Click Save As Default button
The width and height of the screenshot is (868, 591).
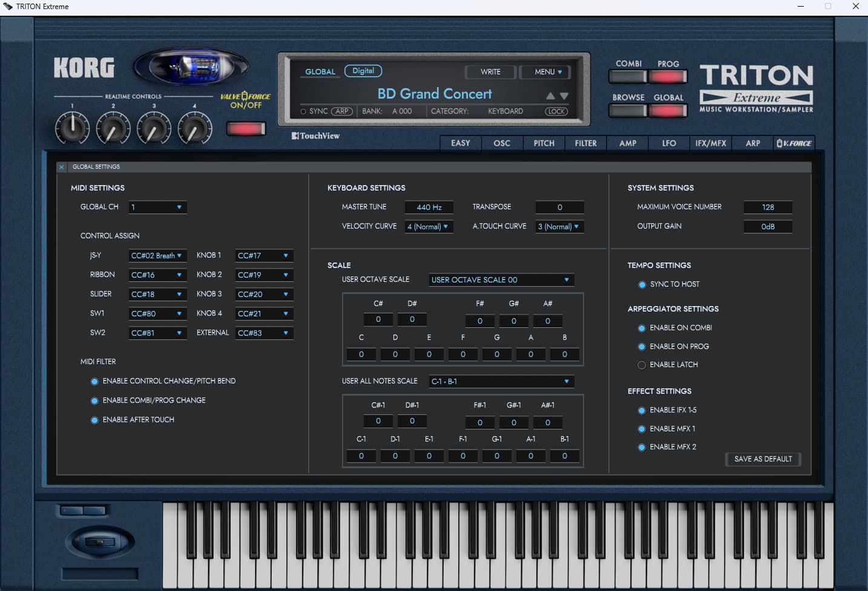[763, 459]
